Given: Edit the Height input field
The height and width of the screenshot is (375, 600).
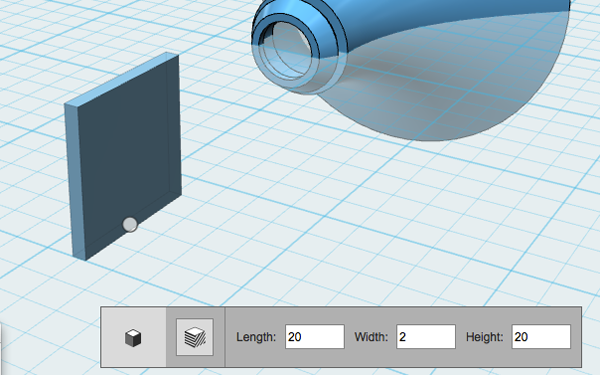Looking at the screenshot, I should click(541, 337).
